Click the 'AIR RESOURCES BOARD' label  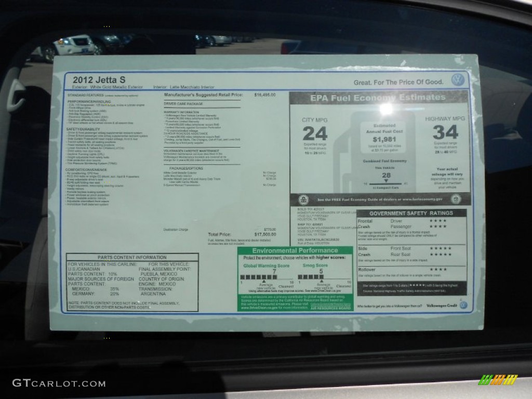pyautogui.click(x=330, y=308)
